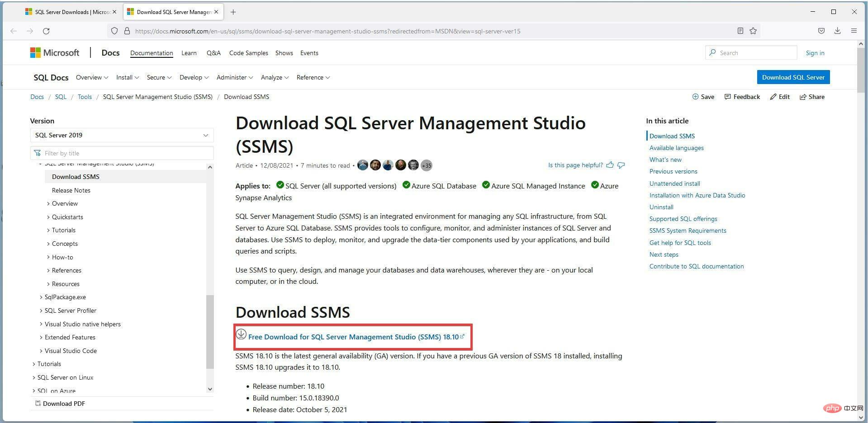
Task: Click the docs Search field
Action: [751, 52]
